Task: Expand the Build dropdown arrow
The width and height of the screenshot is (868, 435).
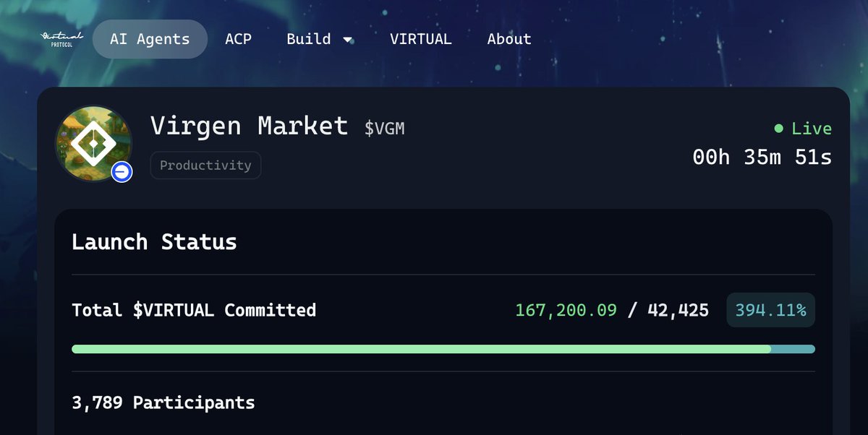Action: coord(348,40)
